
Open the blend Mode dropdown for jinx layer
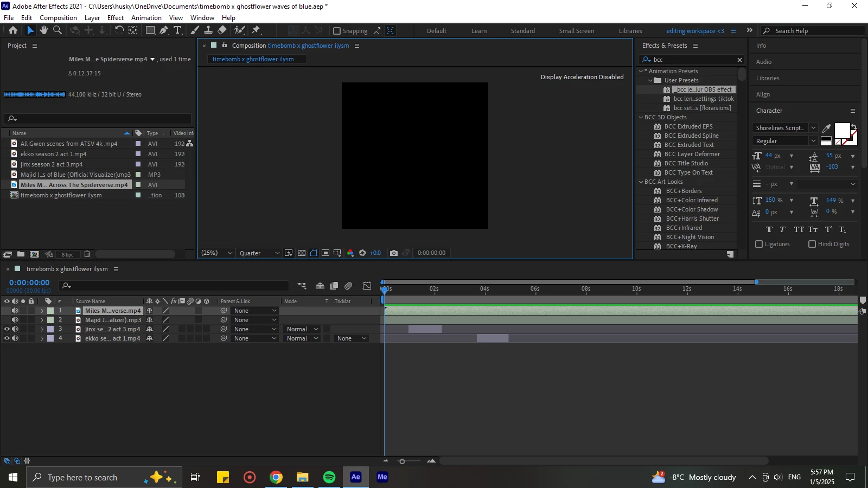tap(302, 329)
